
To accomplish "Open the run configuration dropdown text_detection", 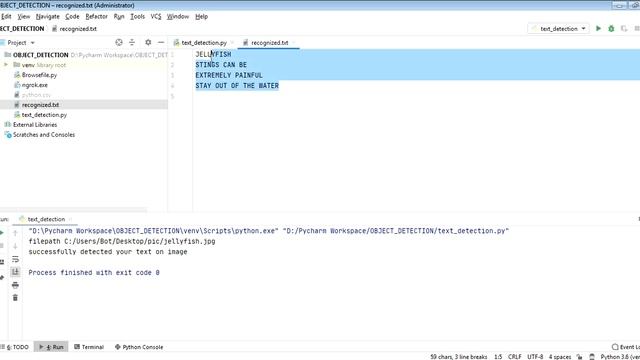I will click(x=559, y=29).
